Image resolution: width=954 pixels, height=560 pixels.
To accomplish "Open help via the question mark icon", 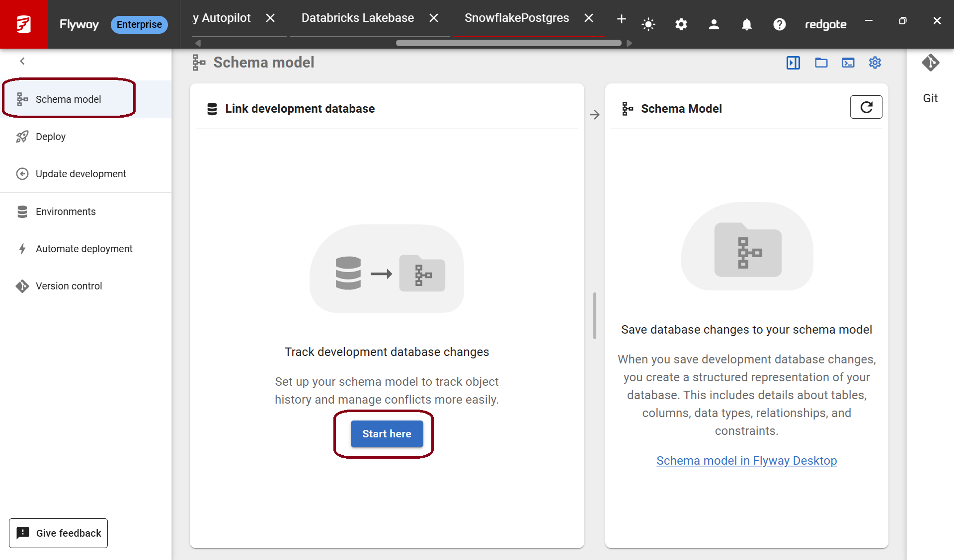I will point(780,24).
